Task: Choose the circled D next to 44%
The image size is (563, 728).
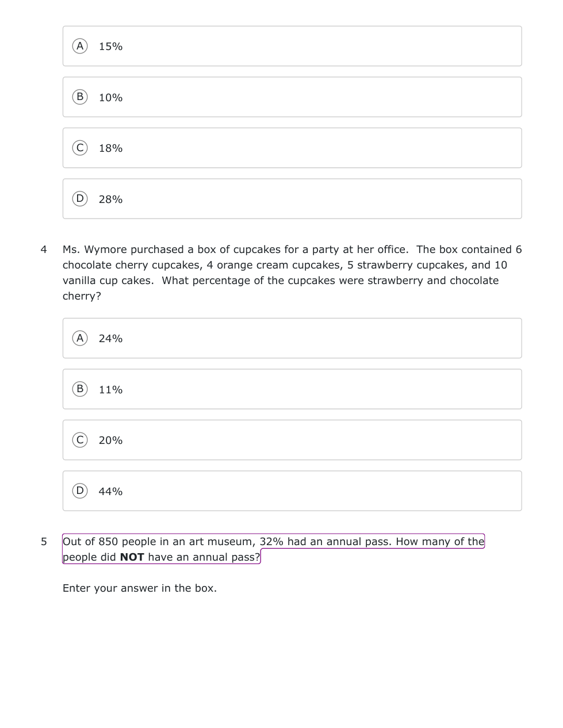Action: pos(80,491)
